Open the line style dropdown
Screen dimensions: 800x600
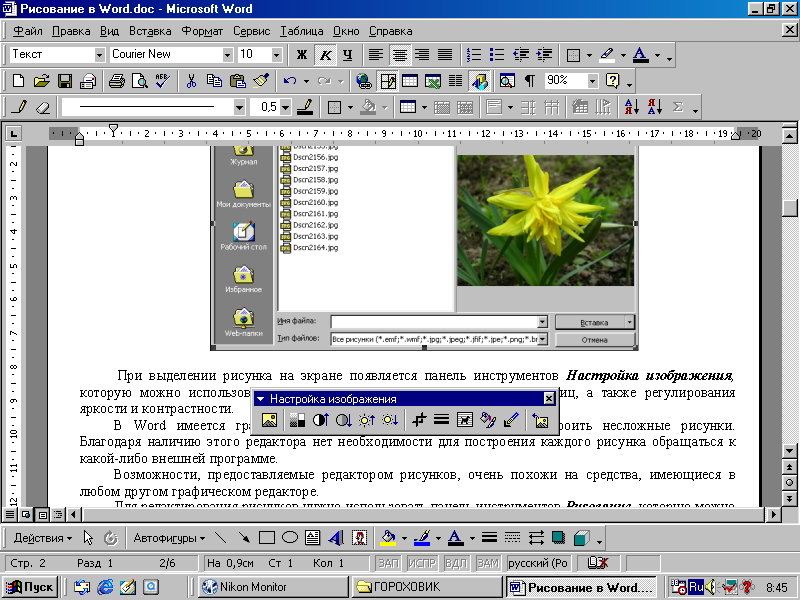[239, 107]
